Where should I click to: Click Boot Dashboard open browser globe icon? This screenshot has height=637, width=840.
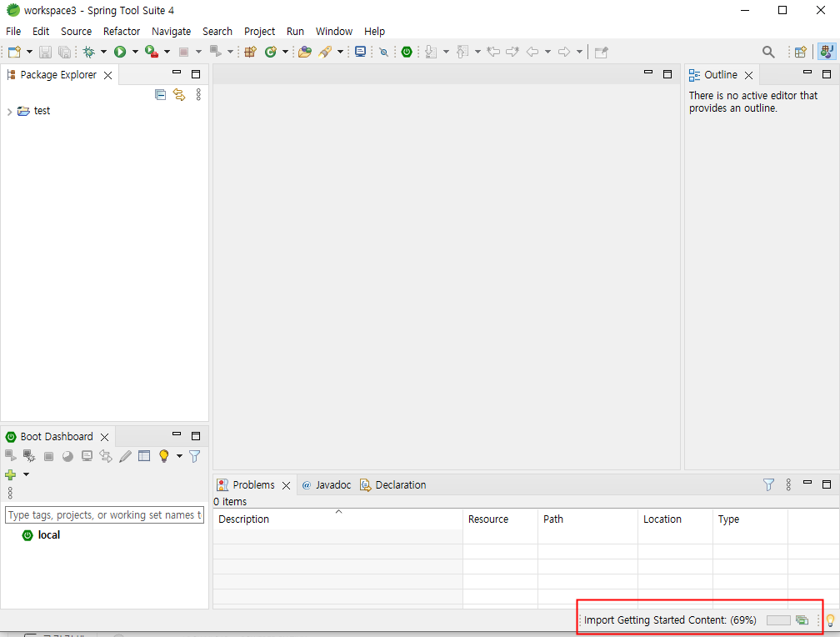(x=67, y=456)
